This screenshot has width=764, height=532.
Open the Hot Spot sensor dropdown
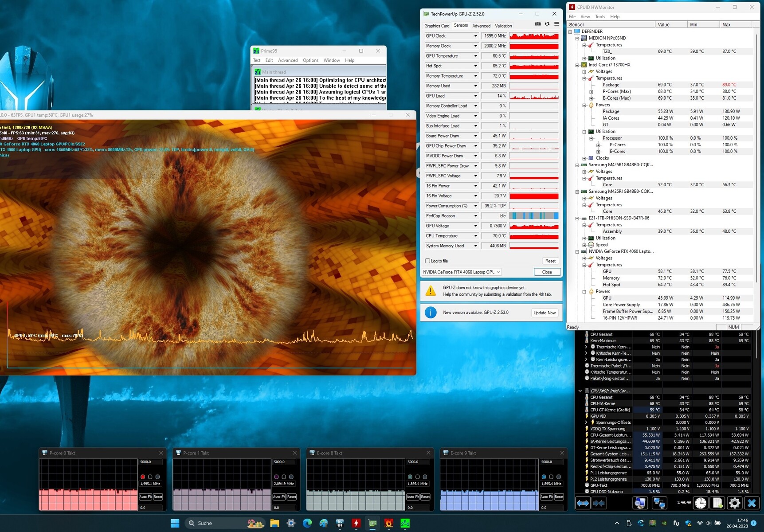[475, 66]
